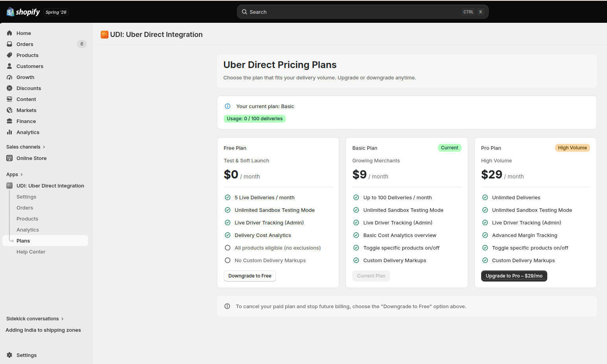The image size is (607, 364).
Task: Open Finance page
Action: (x=45, y=121)
